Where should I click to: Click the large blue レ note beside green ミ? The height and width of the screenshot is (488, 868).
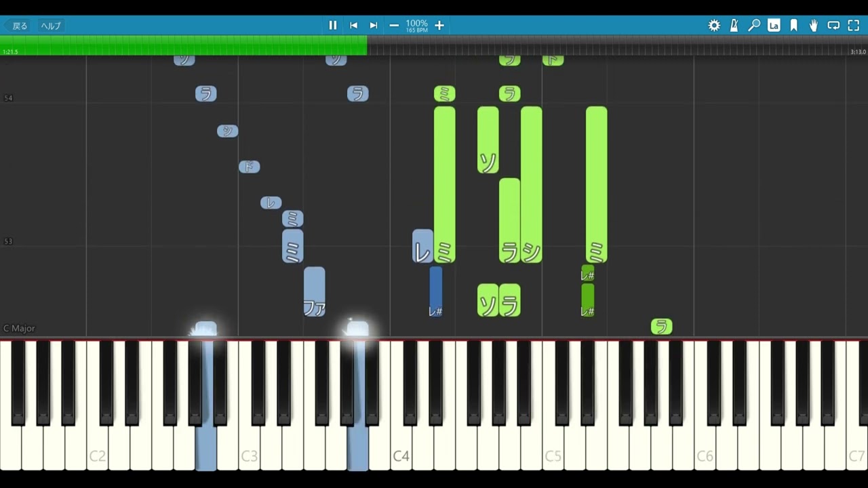coord(422,246)
